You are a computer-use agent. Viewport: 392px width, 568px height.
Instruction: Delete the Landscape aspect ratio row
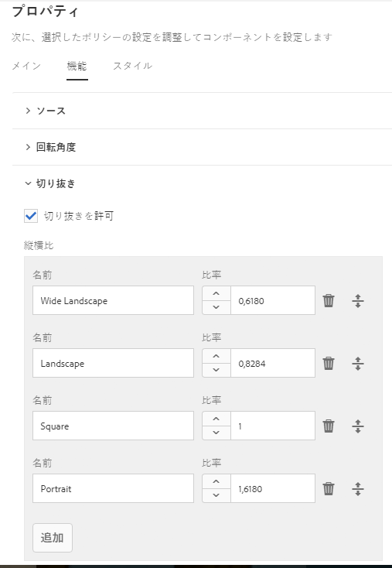click(x=329, y=364)
